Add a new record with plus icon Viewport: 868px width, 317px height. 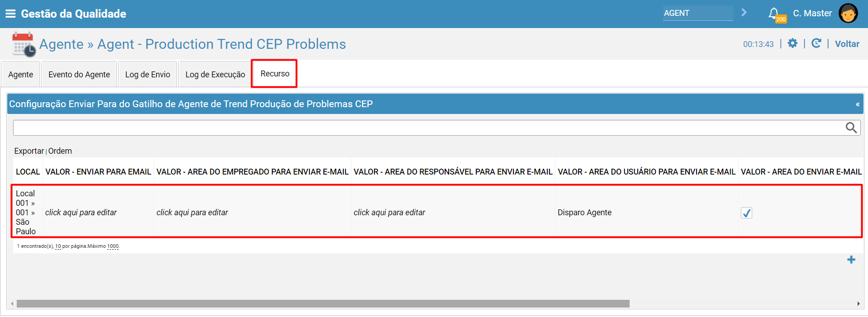(851, 260)
